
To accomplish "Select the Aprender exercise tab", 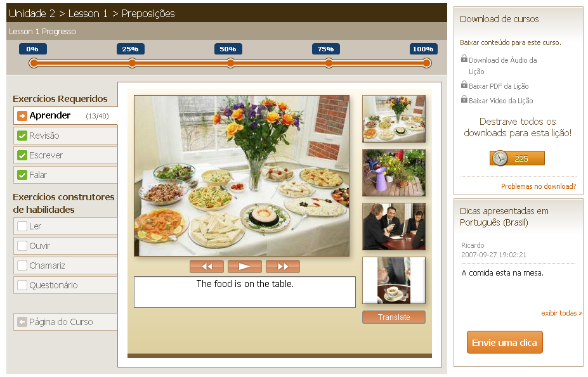I will click(49, 115).
